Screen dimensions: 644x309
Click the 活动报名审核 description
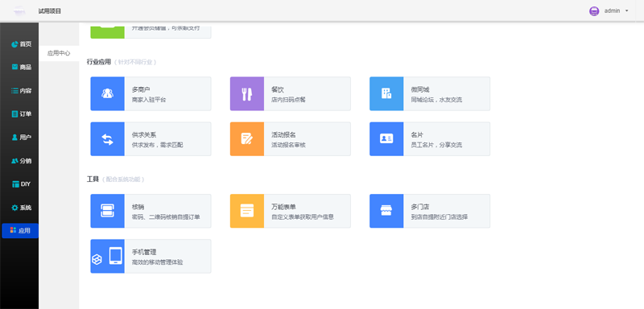(289, 145)
